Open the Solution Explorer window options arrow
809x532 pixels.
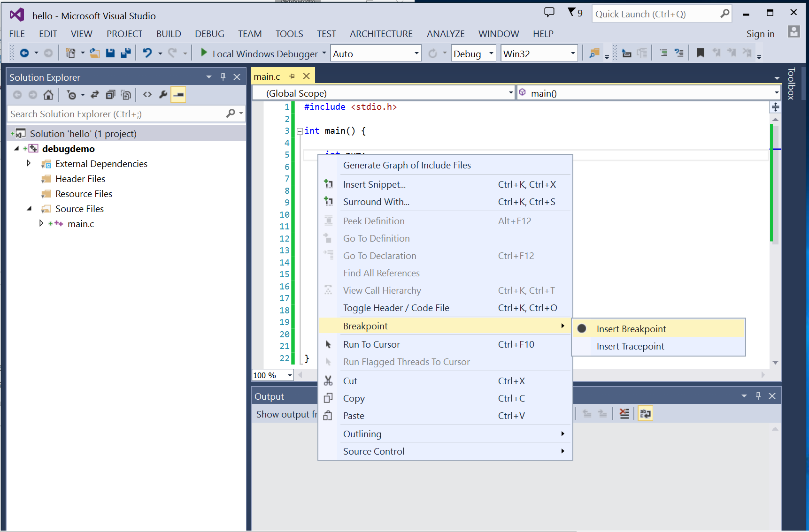coord(209,77)
